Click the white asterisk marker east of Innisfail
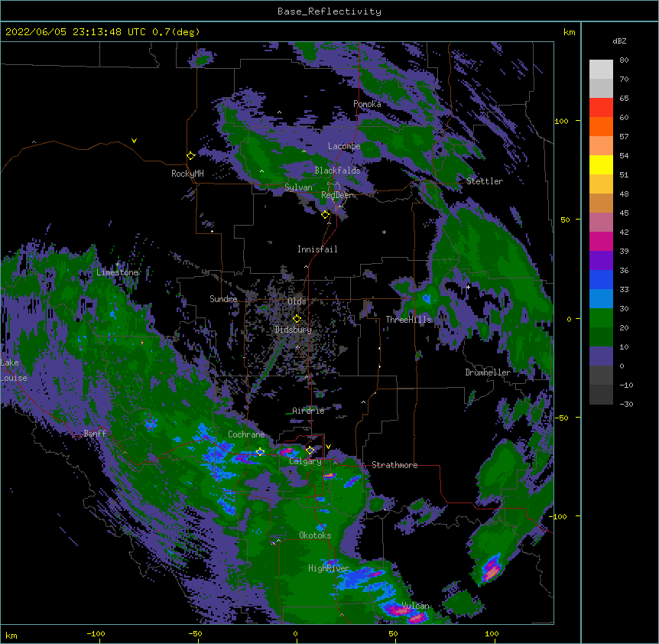Viewport: 659px width, 644px height. [384, 233]
